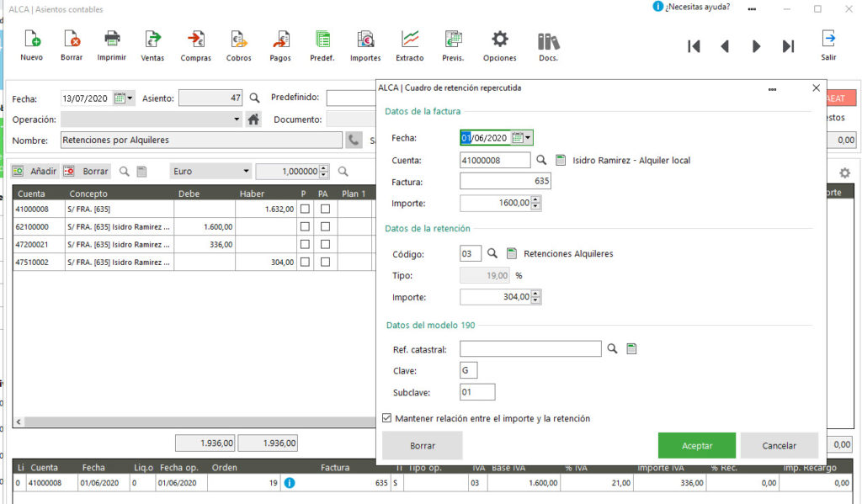Click the Ref. catastral input field
The height and width of the screenshot is (504, 862).
[530, 348]
